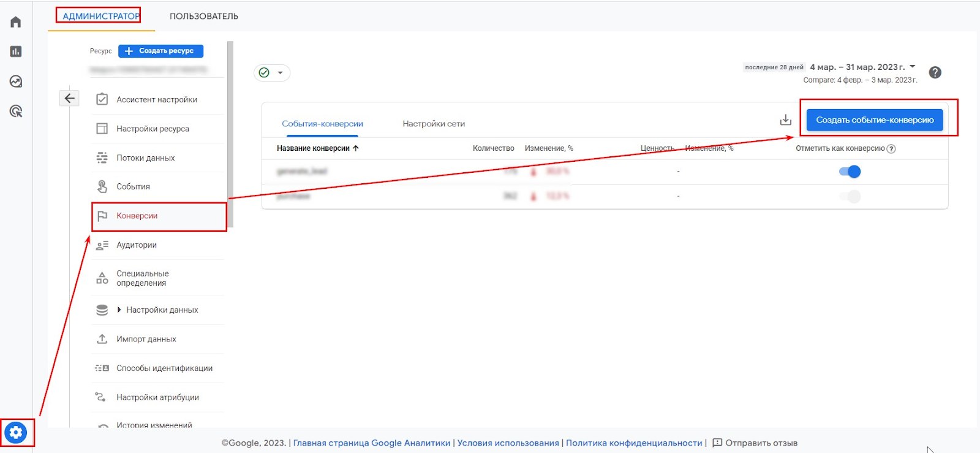Click the Потоки данных streams icon

tap(102, 158)
